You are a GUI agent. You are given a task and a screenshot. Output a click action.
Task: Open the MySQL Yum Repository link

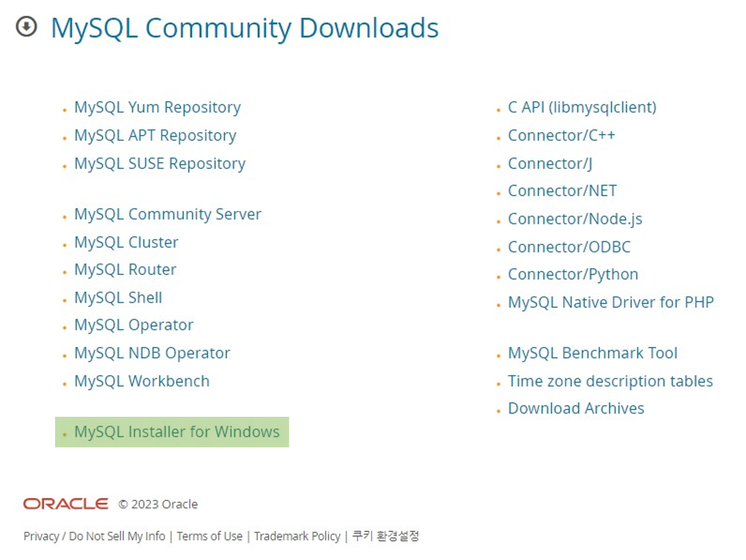158,107
